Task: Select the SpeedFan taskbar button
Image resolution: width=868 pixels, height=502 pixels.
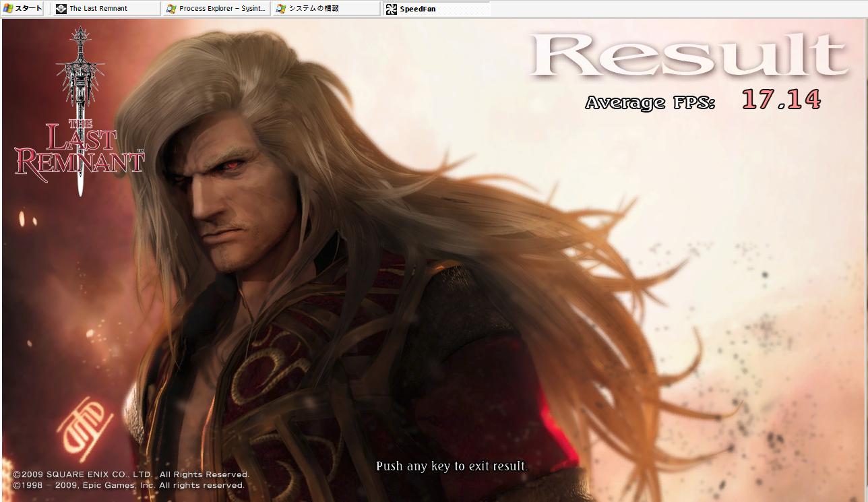Action: point(436,9)
